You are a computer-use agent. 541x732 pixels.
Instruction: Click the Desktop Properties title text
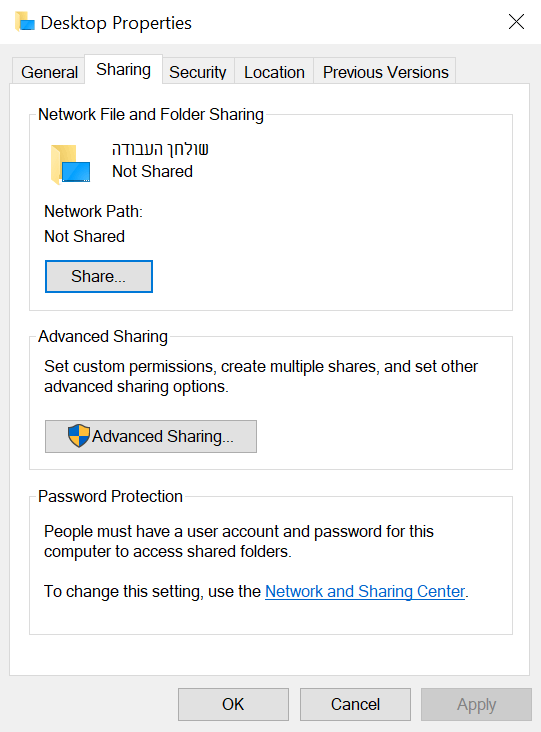pos(116,23)
